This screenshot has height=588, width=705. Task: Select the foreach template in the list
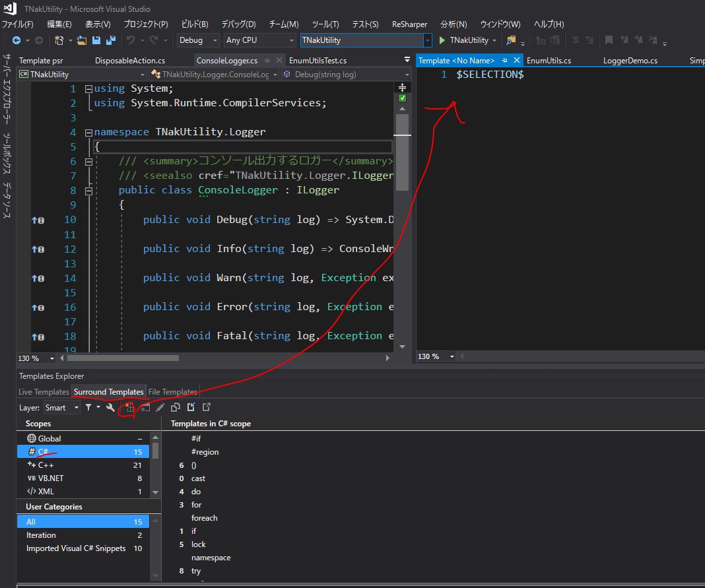[x=204, y=518]
